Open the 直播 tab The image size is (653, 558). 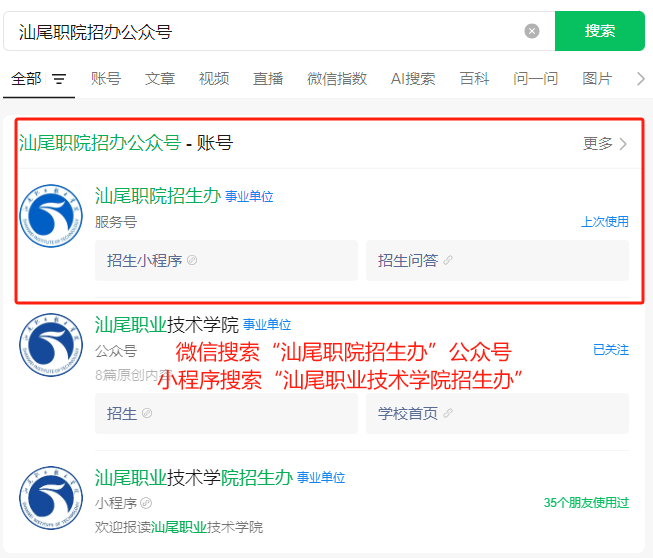(x=268, y=79)
